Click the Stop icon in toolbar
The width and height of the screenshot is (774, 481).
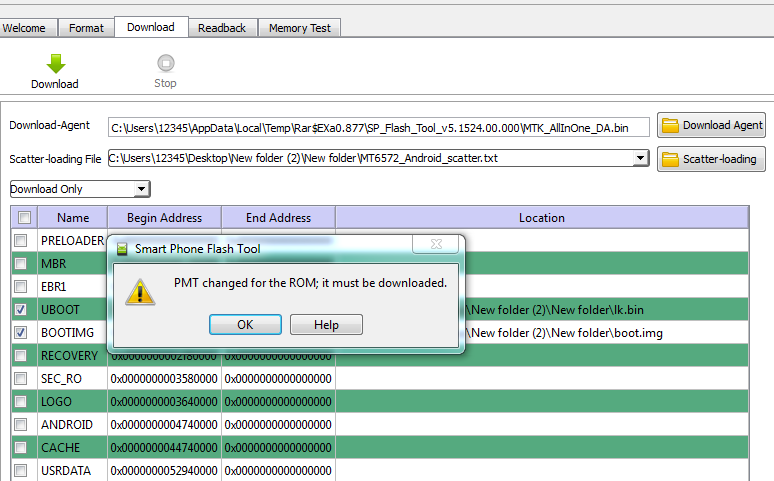pyautogui.click(x=166, y=63)
